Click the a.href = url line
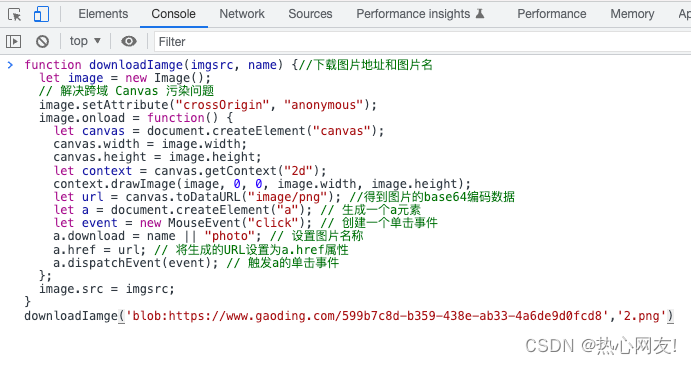This screenshot has width=691, height=365. (201, 250)
